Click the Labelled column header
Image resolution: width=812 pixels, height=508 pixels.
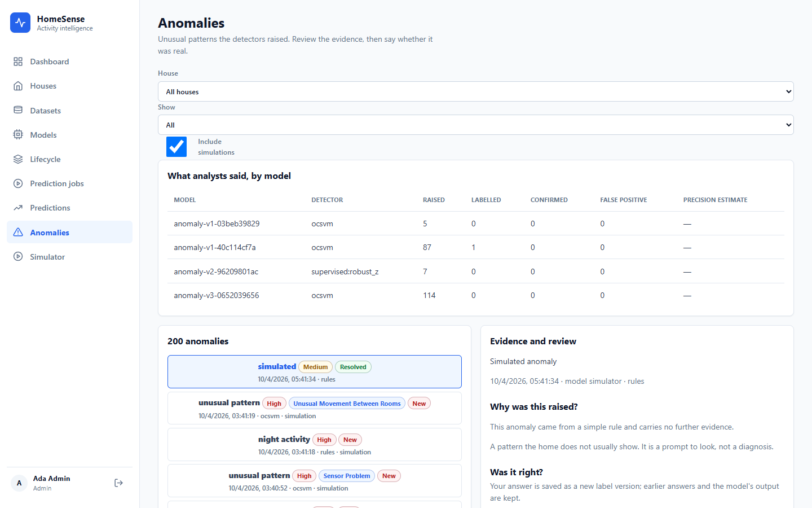(486, 200)
